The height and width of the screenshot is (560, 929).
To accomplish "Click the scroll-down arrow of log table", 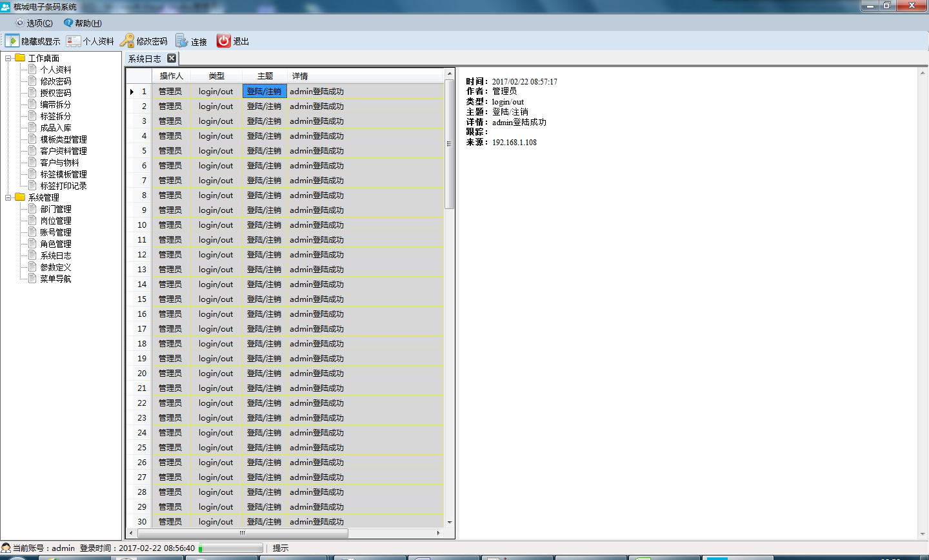I will pyautogui.click(x=449, y=522).
